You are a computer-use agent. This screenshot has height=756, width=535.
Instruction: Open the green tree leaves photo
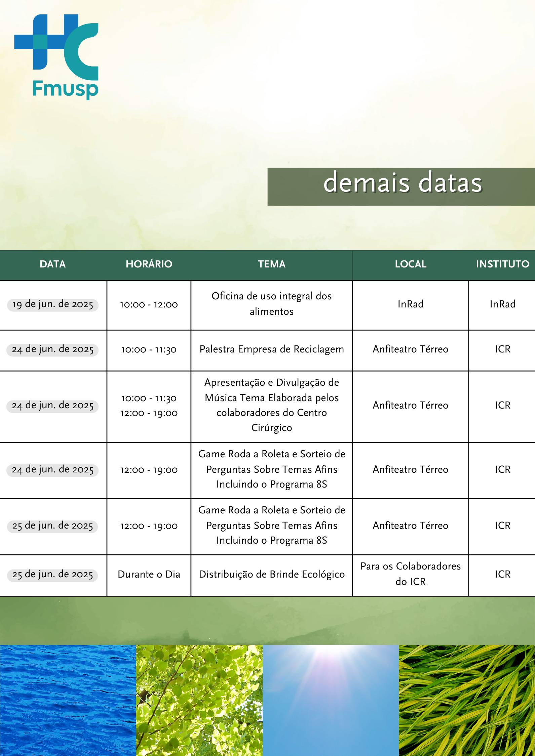[x=199, y=700]
